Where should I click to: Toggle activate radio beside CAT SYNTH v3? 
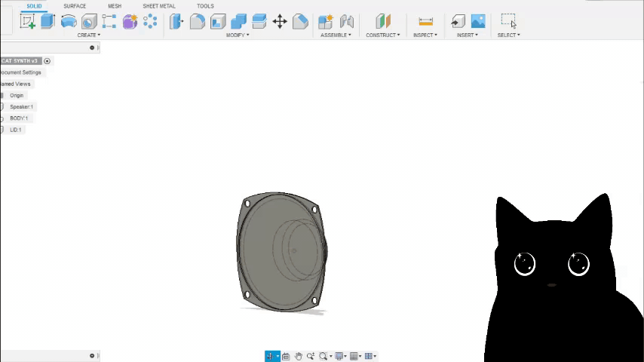(48, 61)
